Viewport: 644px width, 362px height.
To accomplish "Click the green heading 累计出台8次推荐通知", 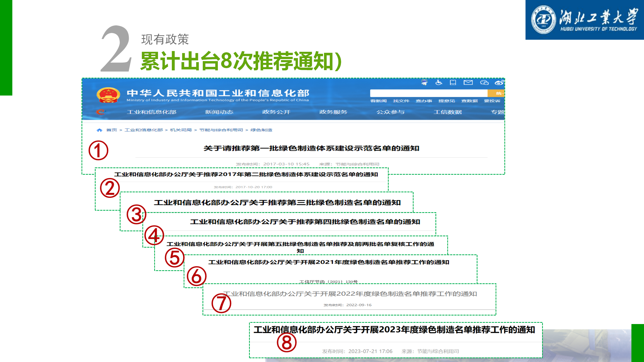I will pos(241,61).
